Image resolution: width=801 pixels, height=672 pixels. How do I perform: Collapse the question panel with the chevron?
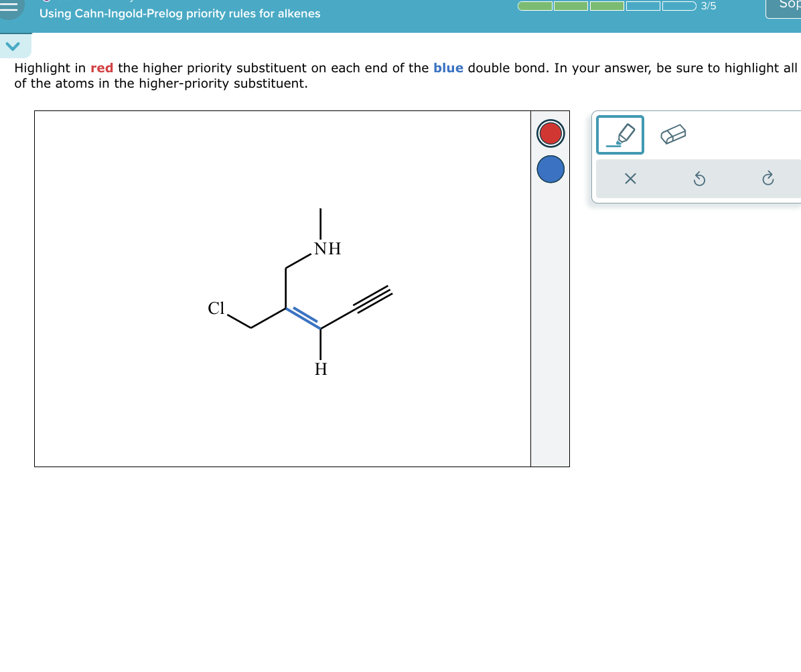click(13, 46)
